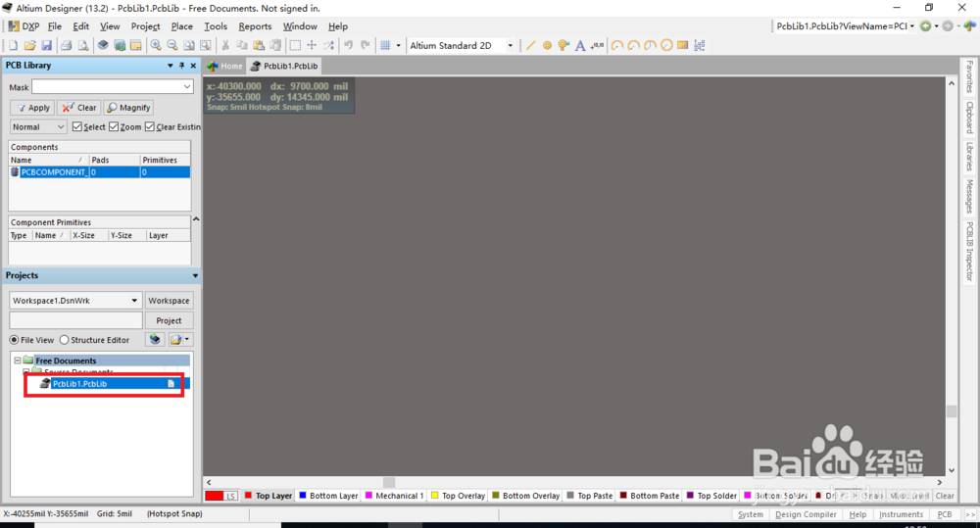The image size is (980, 528).
Task: Click the magenta Mechanical 1 color square
Action: tap(368, 496)
